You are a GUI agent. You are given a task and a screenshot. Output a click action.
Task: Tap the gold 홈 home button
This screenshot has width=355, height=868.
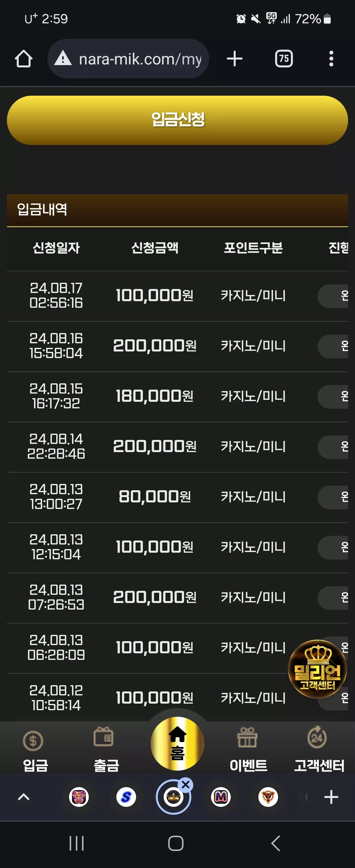pyautogui.click(x=177, y=743)
